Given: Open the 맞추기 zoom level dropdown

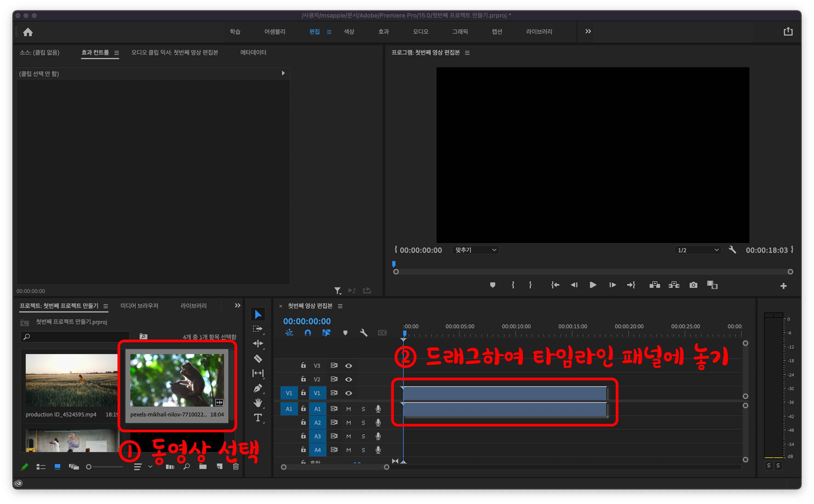Looking at the screenshot, I should pyautogui.click(x=475, y=250).
